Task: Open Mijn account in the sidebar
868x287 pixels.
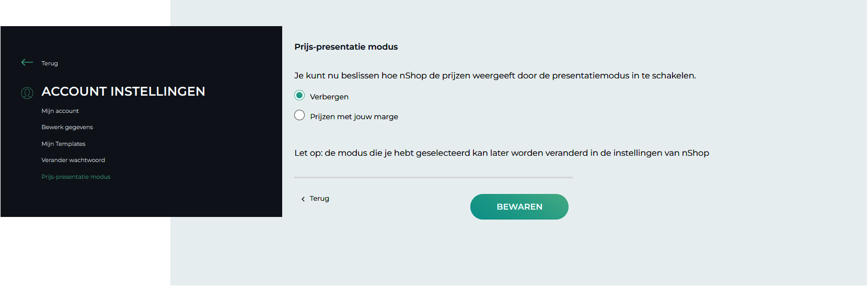Action: click(60, 111)
